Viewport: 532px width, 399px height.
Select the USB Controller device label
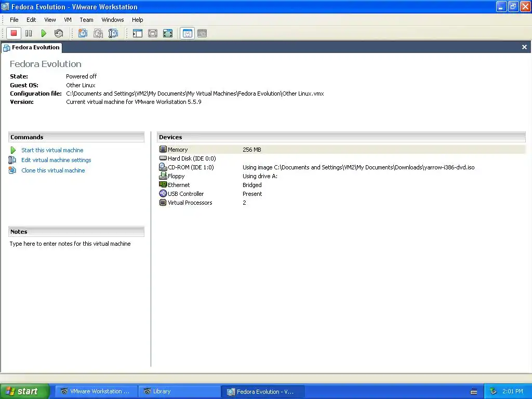click(185, 194)
